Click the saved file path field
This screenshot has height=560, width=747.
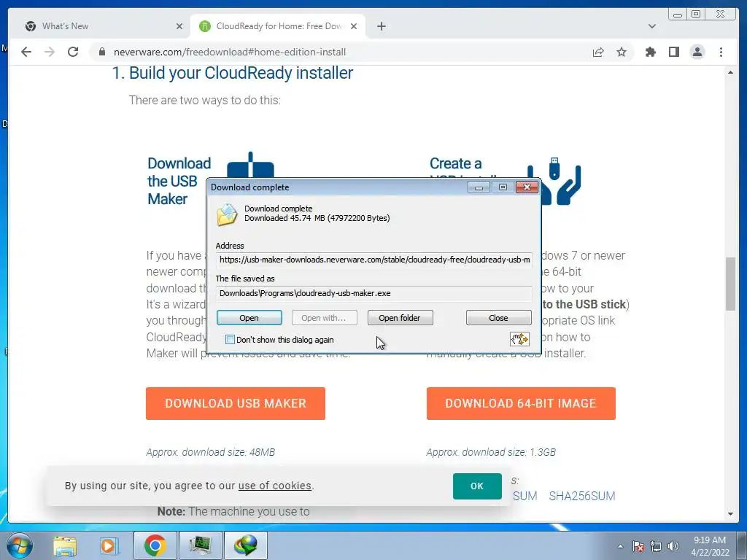click(x=374, y=293)
